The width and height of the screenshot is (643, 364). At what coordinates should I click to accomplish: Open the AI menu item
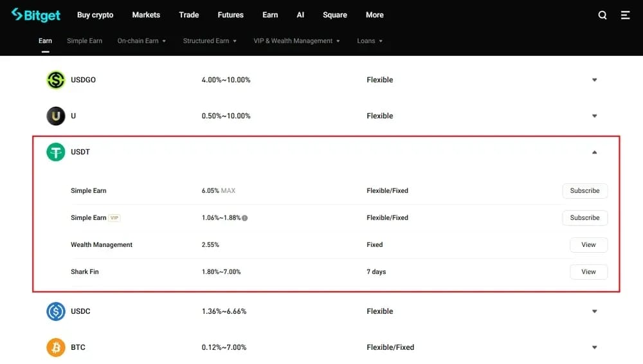[x=300, y=15]
